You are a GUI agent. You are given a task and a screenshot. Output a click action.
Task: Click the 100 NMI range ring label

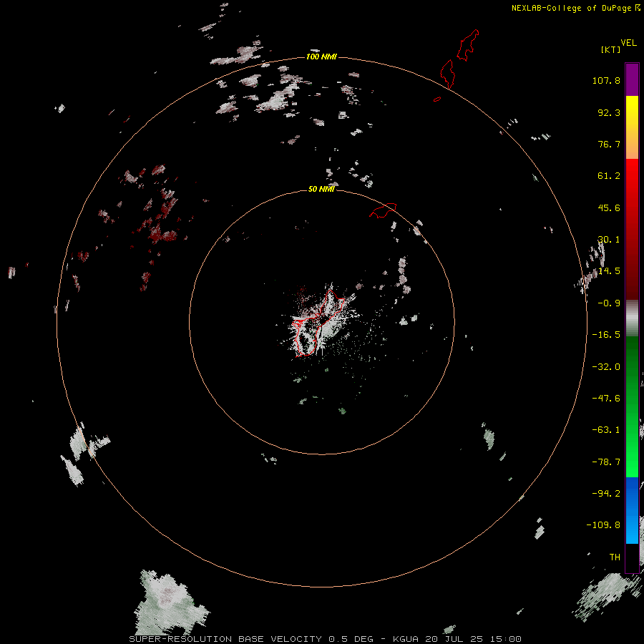(321, 57)
